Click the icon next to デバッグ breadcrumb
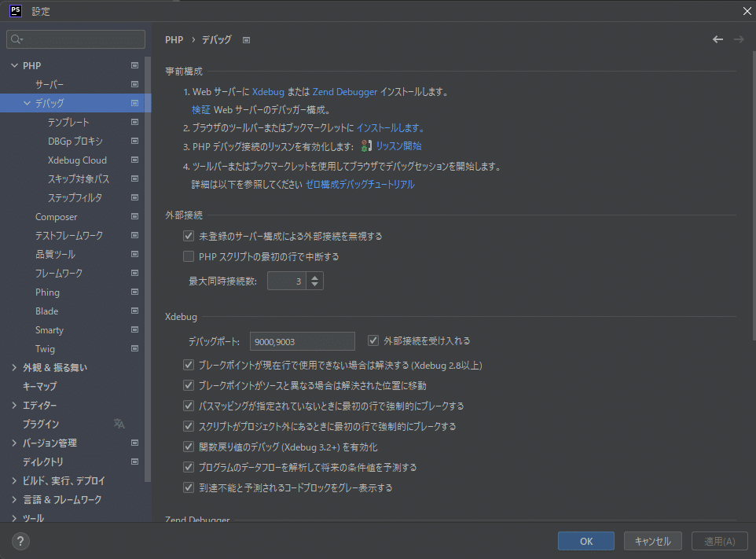Viewport: 756px width, 559px height. click(x=247, y=40)
